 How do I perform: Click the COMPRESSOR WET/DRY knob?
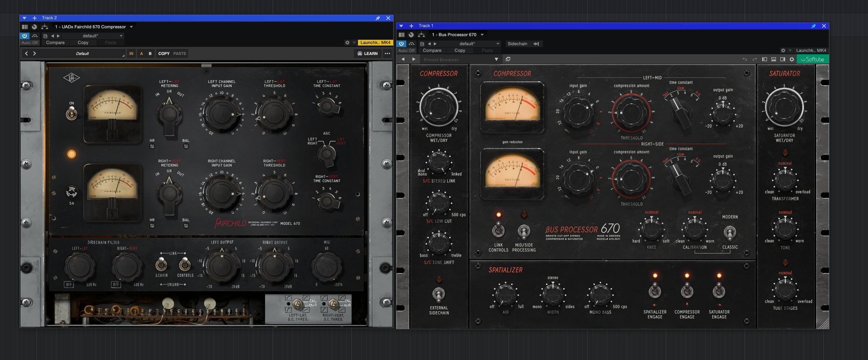point(439,107)
